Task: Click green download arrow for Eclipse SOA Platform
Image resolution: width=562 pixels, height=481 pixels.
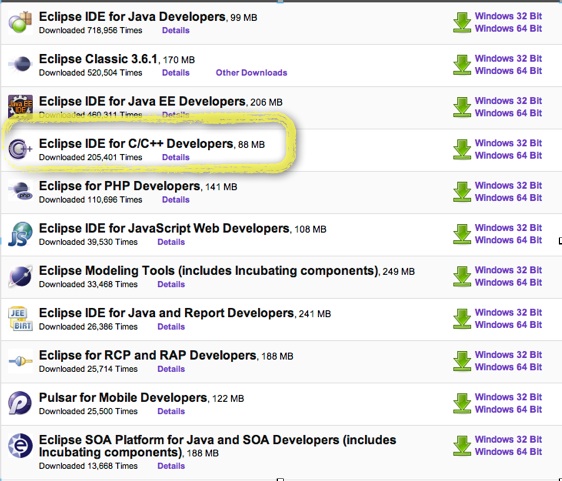Action: [x=462, y=446]
